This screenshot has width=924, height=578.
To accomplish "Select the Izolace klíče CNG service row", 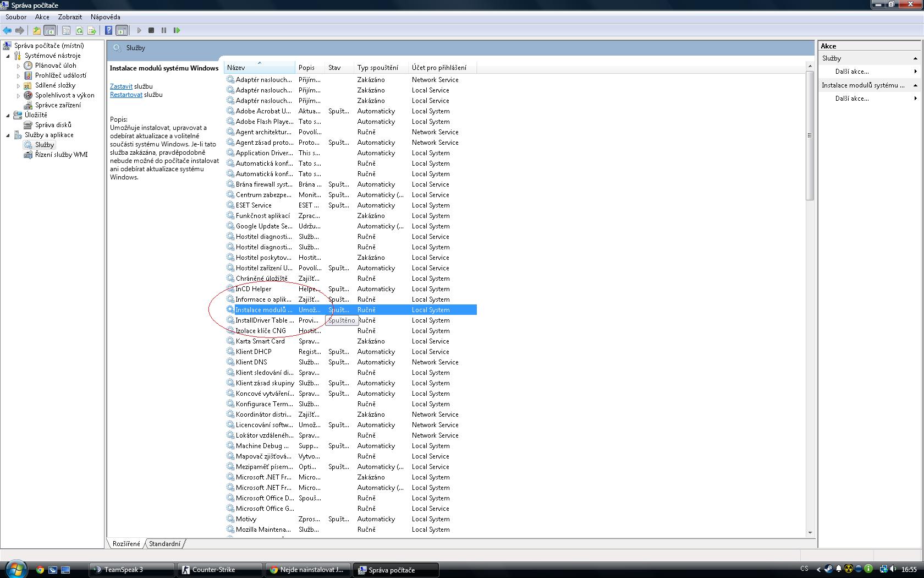I will tap(350, 331).
